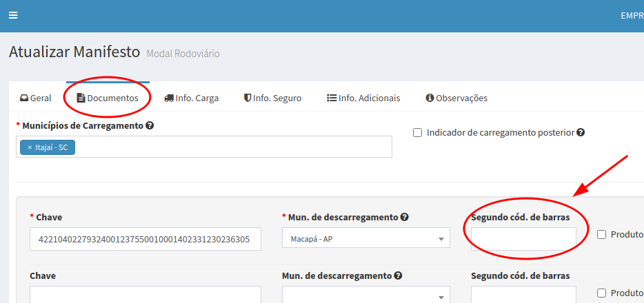Switch to the Documentos tab

pos(107,98)
